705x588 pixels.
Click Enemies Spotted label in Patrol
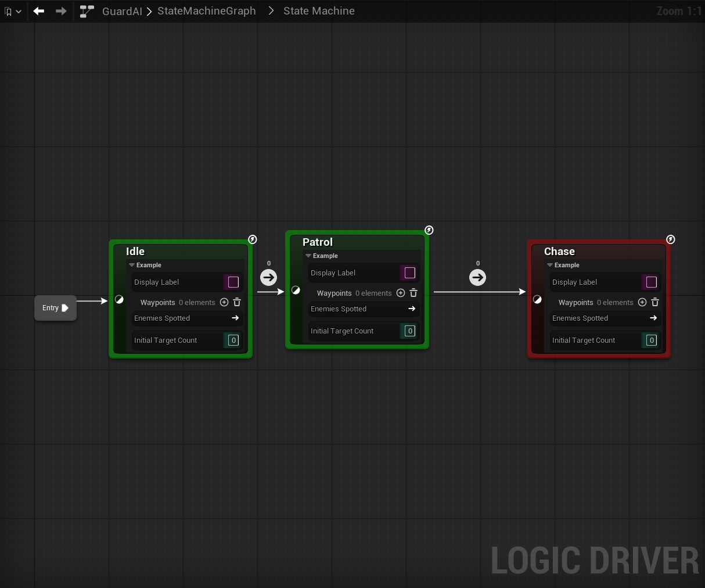coord(339,309)
